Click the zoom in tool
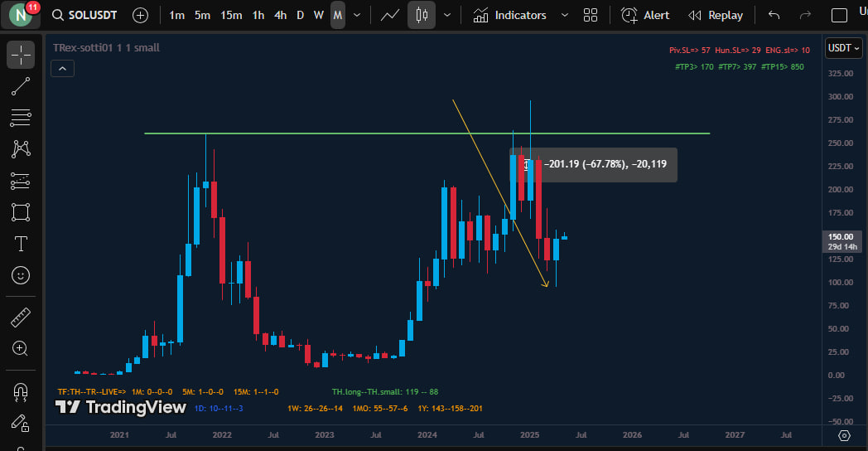The image size is (868, 451). click(21, 349)
